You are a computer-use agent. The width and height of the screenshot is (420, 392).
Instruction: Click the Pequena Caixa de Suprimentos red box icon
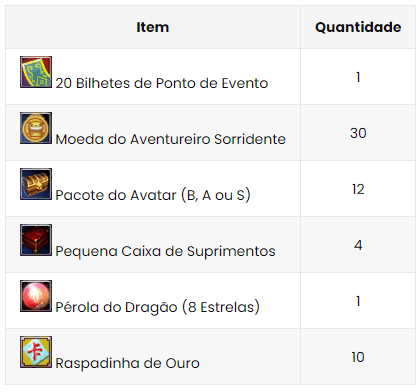(36, 240)
